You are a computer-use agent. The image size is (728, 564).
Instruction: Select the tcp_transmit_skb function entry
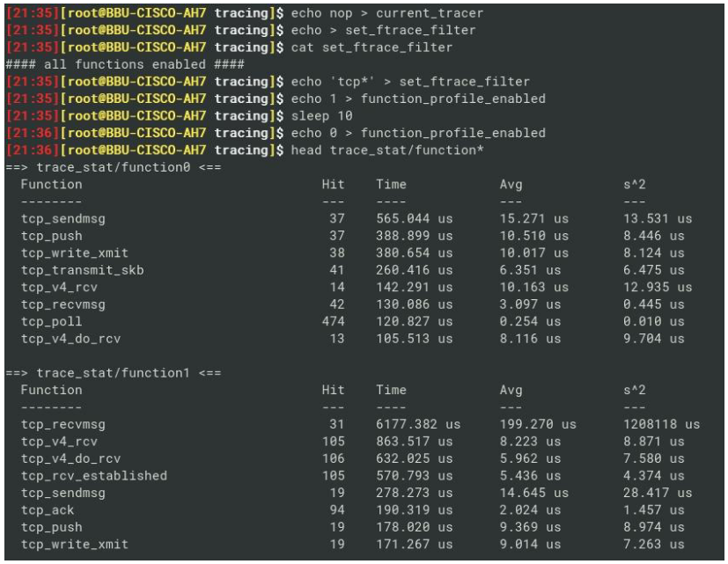(82, 270)
